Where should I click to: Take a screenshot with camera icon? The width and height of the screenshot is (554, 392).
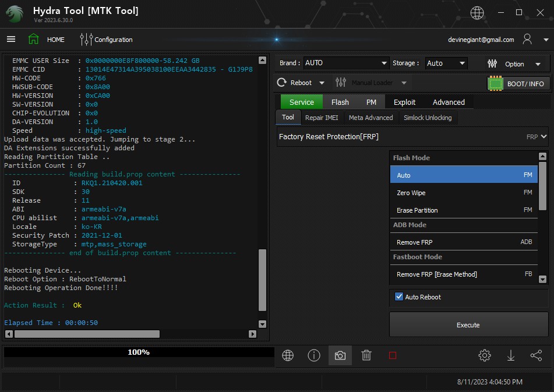coord(340,355)
